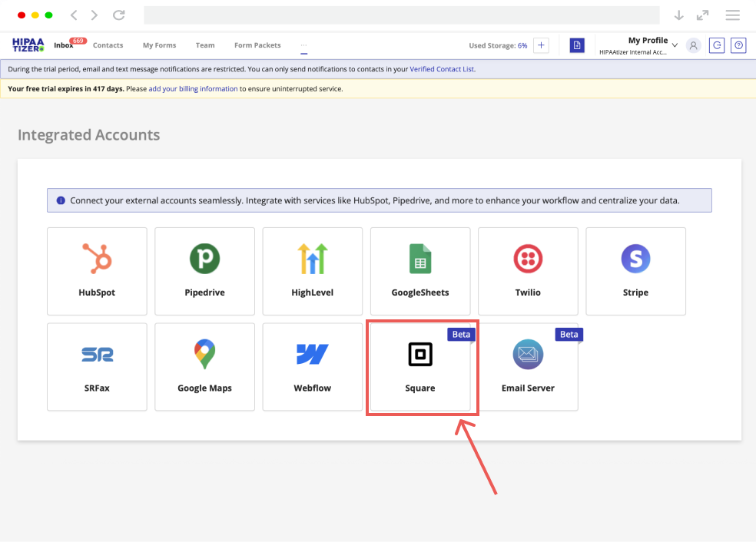Open the browser hamburger menu
756x542 pixels.
[732, 15]
